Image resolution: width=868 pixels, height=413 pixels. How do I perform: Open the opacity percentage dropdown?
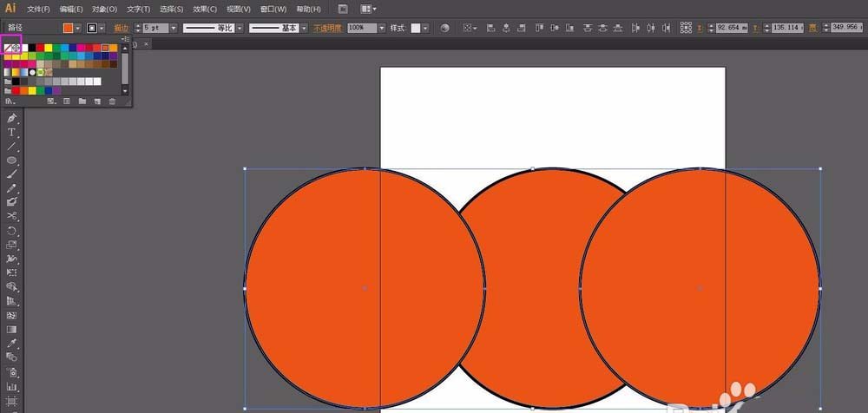381,28
